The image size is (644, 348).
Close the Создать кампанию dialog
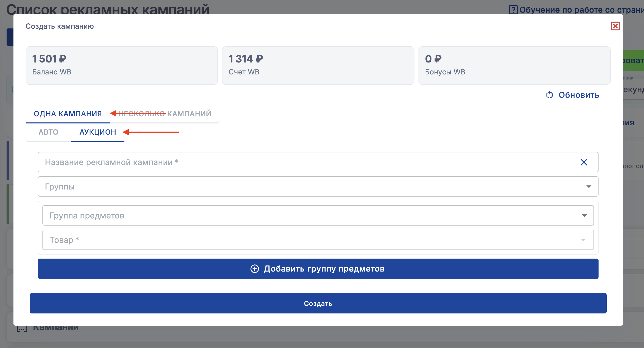(615, 26)
